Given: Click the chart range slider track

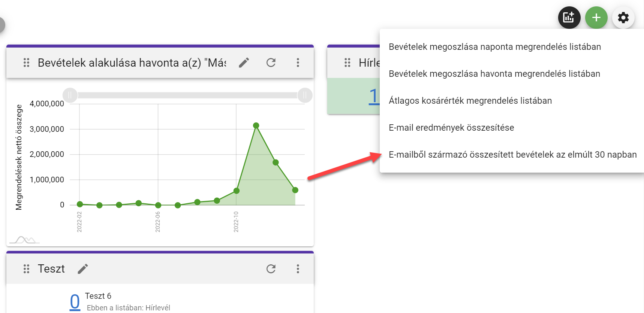Looking at the screenshot, I should [187, 95].
